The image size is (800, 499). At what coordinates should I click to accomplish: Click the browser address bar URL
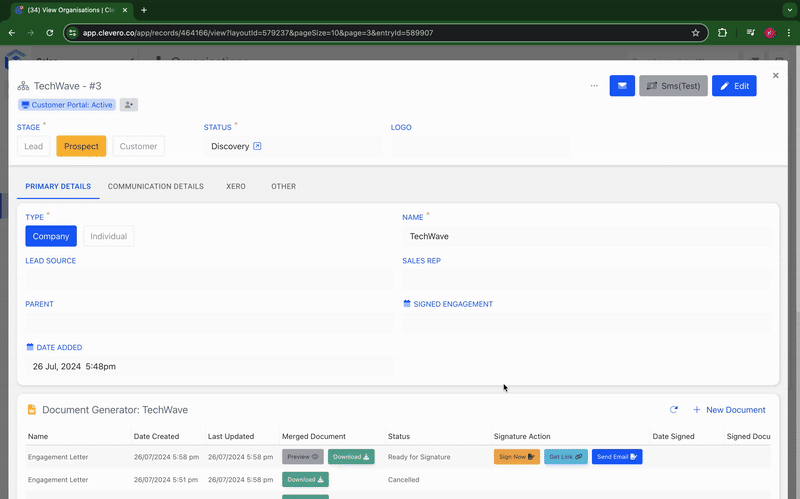[x=258, y=33]
